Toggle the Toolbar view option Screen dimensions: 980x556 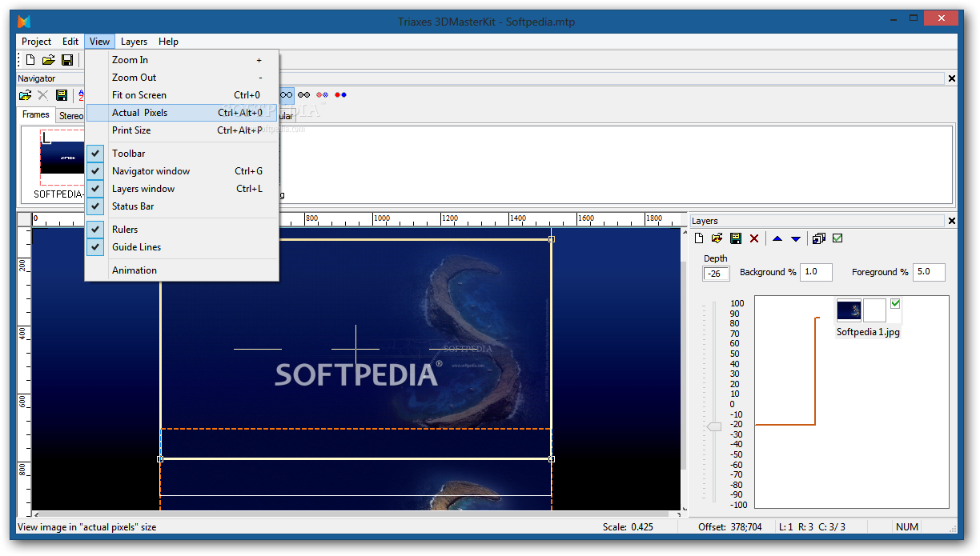click(182, 154)
